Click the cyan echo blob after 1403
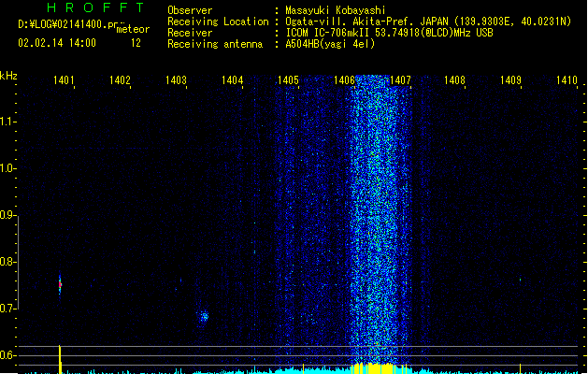 point(203,317)
